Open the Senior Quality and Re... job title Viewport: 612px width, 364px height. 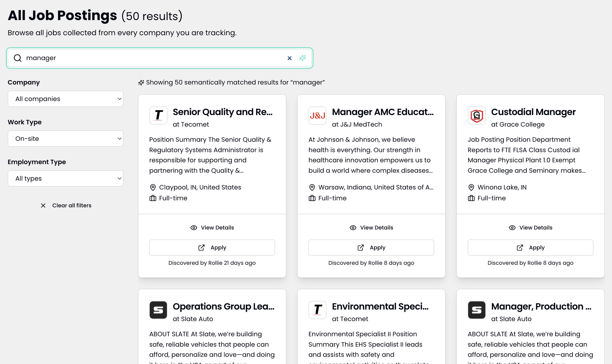coord(223,112)
